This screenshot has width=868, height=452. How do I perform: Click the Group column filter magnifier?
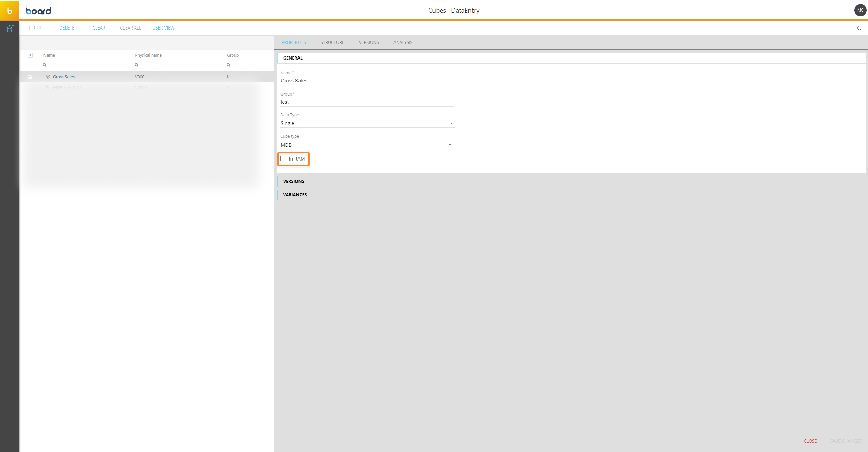(229, 65)
